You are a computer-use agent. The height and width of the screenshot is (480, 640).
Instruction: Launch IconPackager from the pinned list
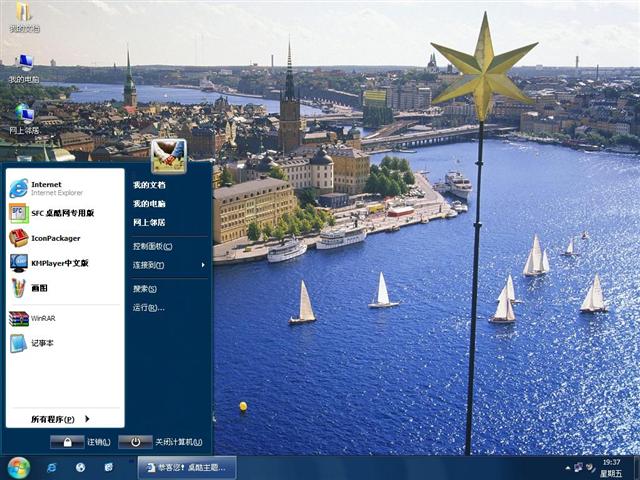point(55,238)
